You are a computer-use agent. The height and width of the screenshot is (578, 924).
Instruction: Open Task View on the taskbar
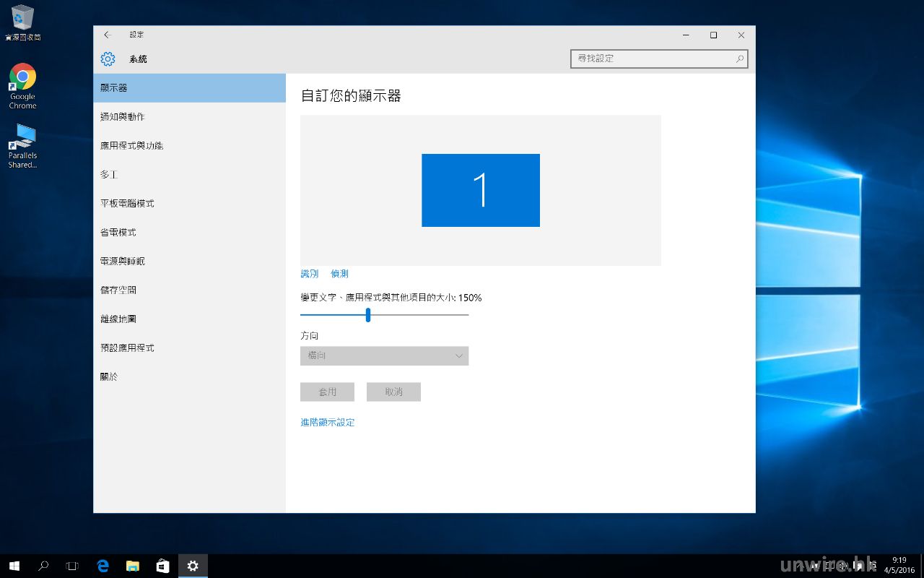72,566
